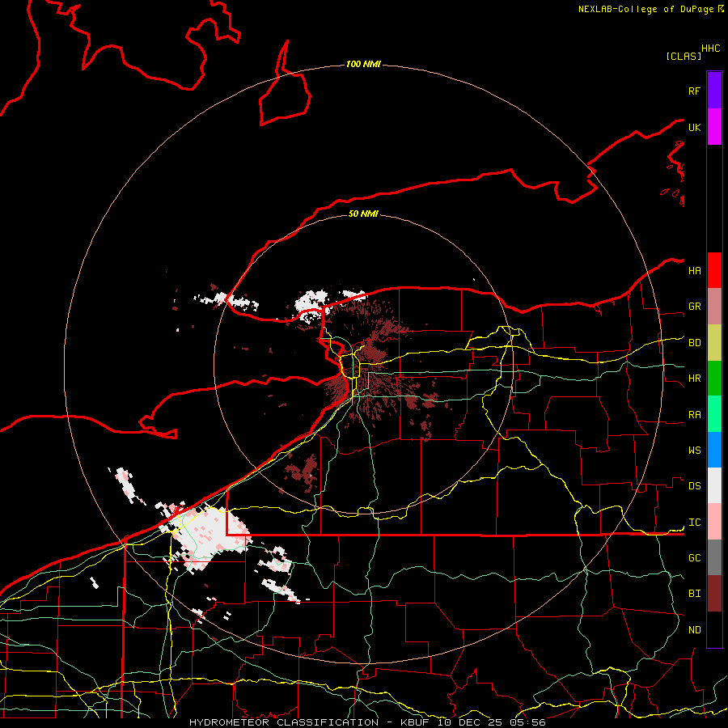Click the RA light green legend swatch
This screenshot has width=728, height=728.
[x=714, y=414]
